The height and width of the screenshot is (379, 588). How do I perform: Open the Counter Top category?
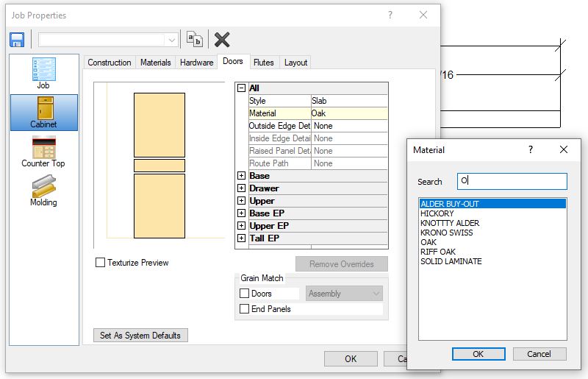[x=43, y=152]
